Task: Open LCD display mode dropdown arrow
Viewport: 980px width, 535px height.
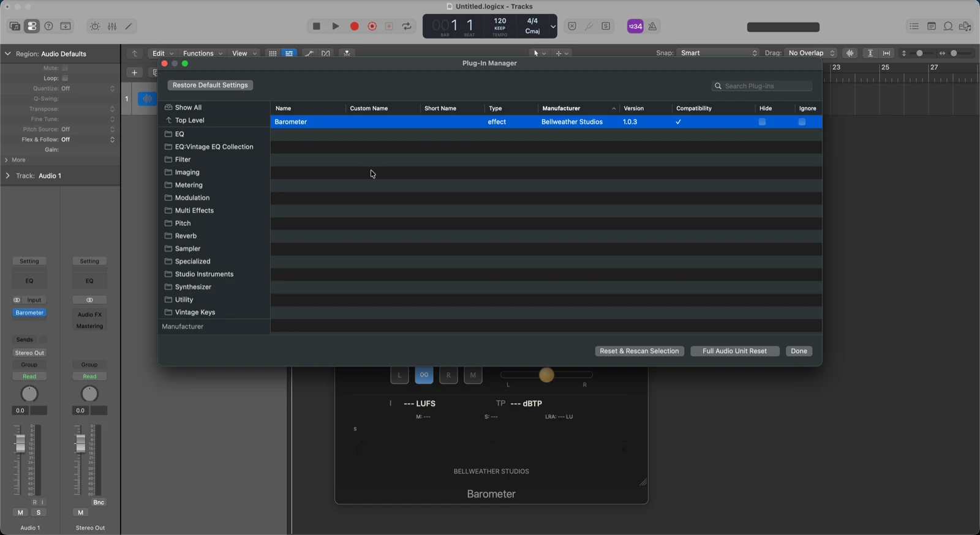Action: point(553,26)
